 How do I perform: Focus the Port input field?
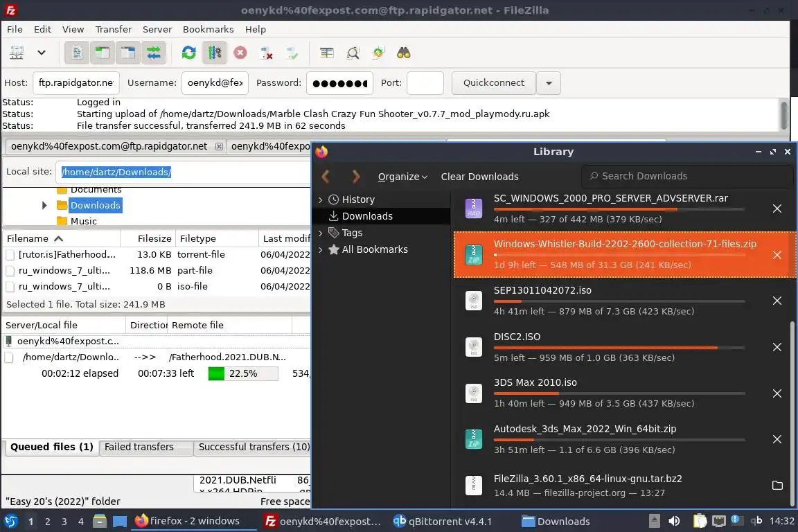pyautogui.click(x=425, y=83)
